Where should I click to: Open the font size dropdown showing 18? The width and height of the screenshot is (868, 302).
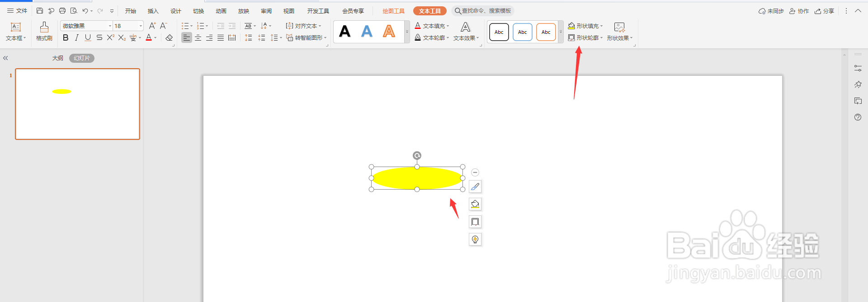pos(141,26)
